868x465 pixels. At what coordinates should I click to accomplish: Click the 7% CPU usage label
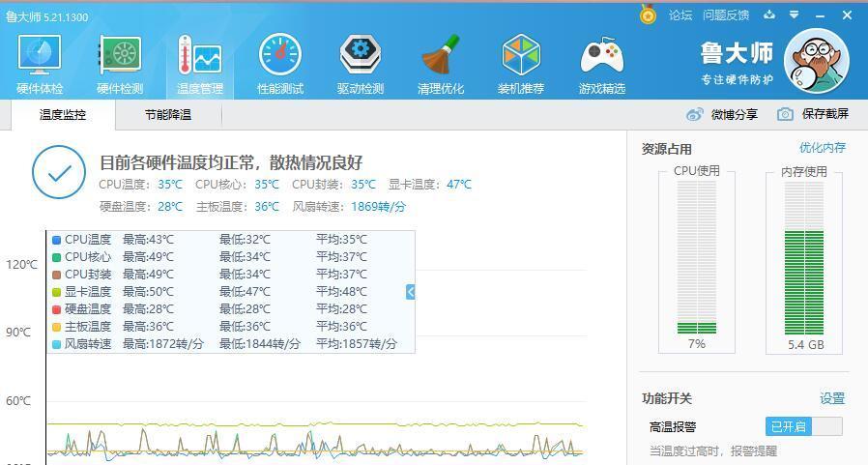click(x=696, y=344)
